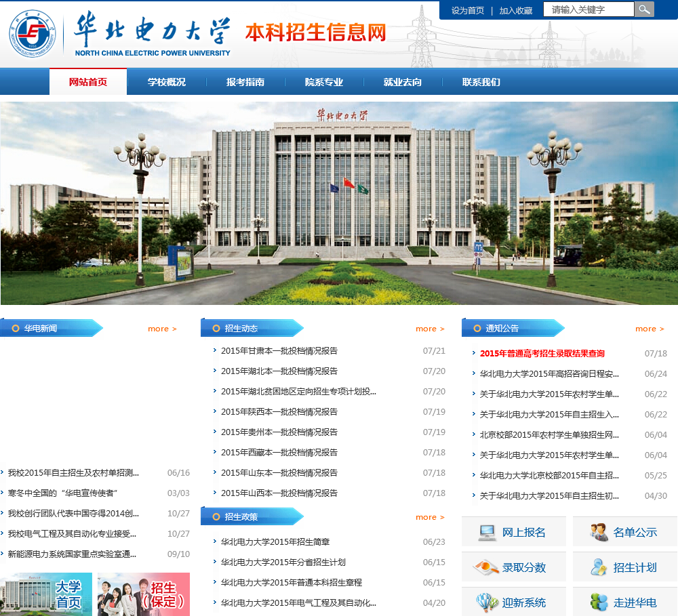Expand more in 招生动态 section
This screenshot has width=678, height=616.
tap(430, 329)
